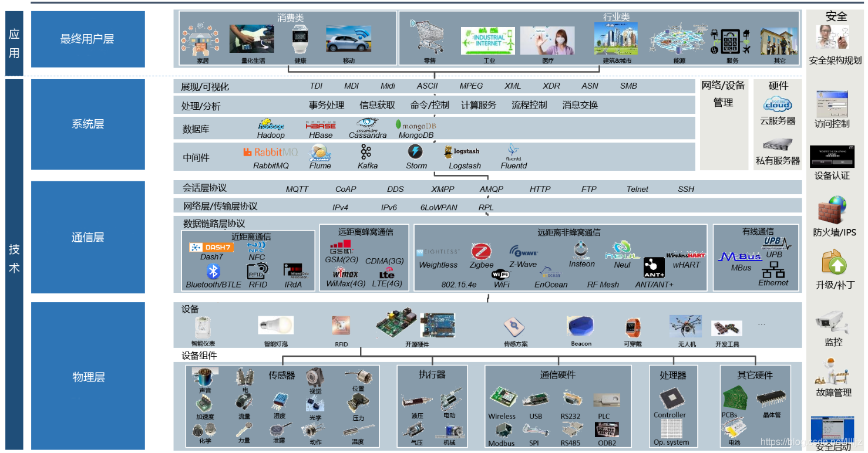This screenshot has height=453, width=868.
Task: Select the IrDA infrared association logo
Action: 297,271
